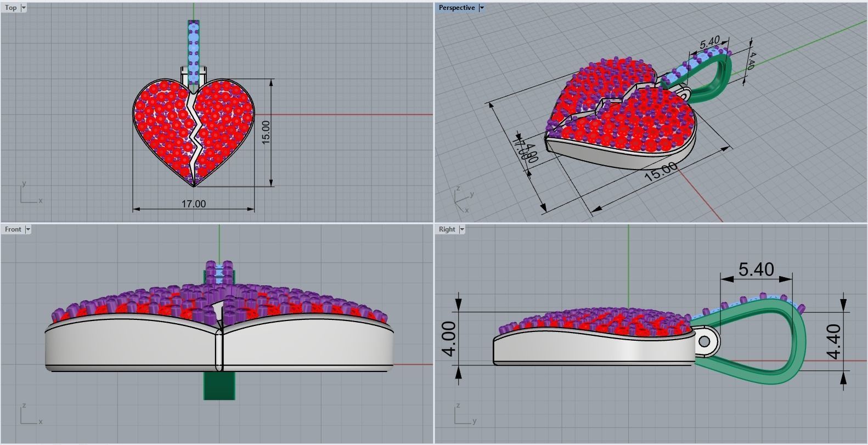Open the Front viewport menu arrow
Viewport: 868px width, 445px height.
(28, 229)
